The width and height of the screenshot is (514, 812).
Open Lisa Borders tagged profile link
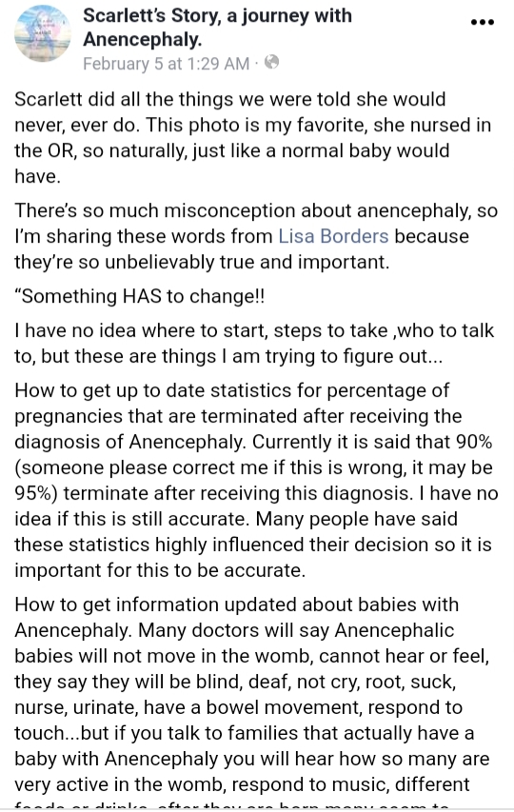[333, 236]
